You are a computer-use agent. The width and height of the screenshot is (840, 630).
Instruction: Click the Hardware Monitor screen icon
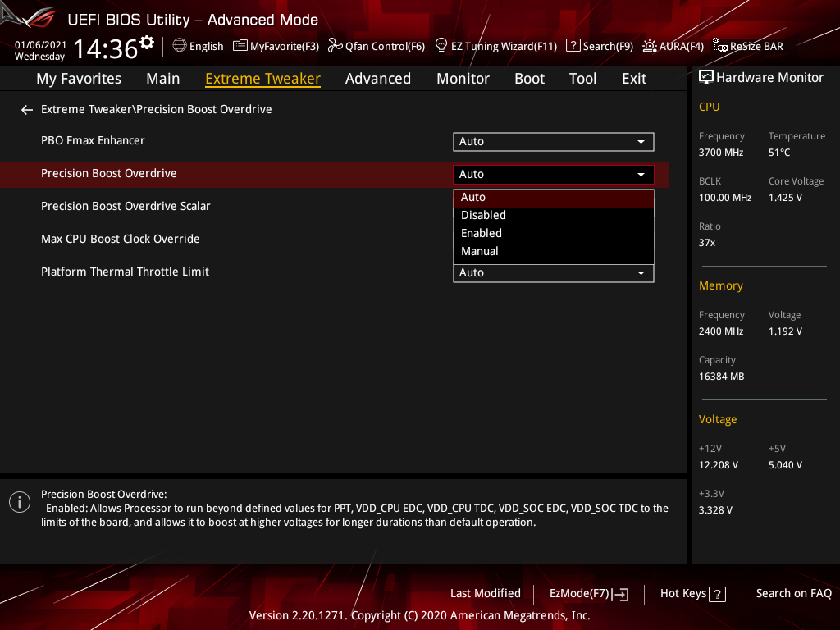(706, 78)
